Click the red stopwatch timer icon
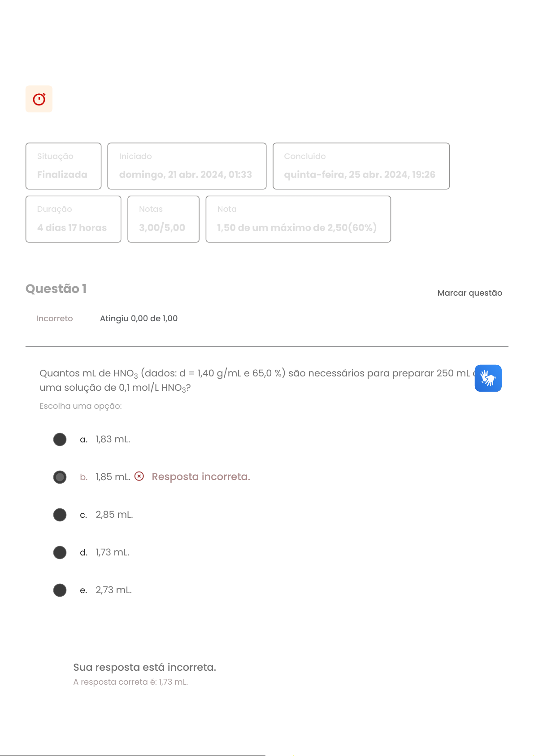The image size is (534, 756). [x=39, y=99]
